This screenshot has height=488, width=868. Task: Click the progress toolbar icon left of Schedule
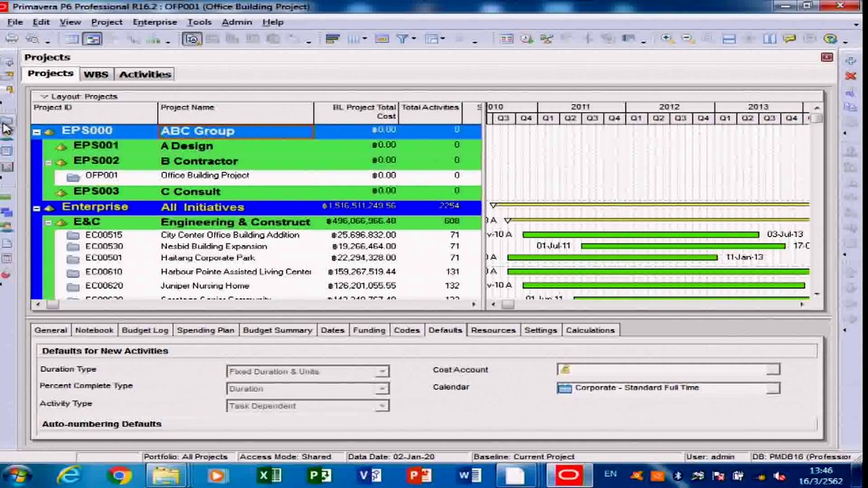click(x=507, y=39)
